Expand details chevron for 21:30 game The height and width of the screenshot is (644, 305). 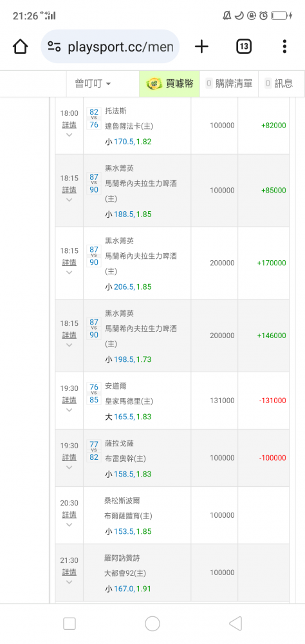click(69, 582)
